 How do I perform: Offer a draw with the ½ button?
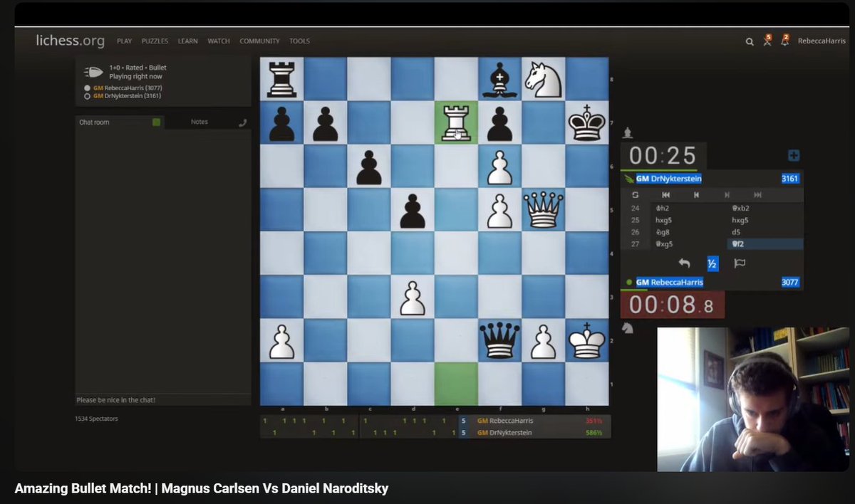tap(712, 263)
